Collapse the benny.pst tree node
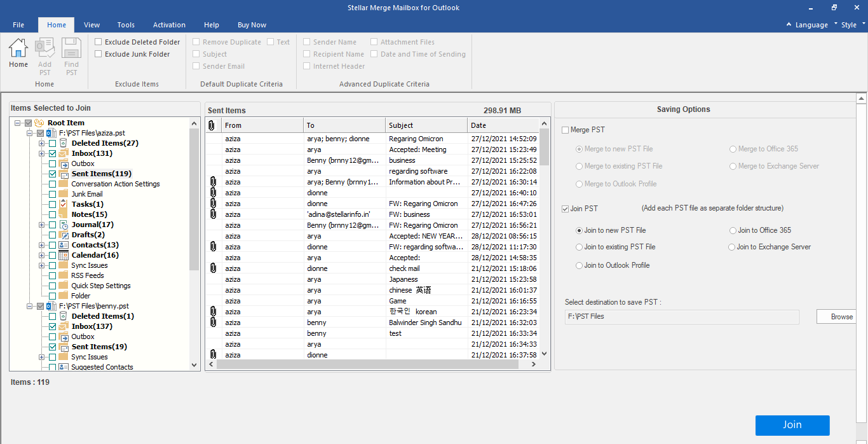868x444 pixels. (x=30, y=306)
